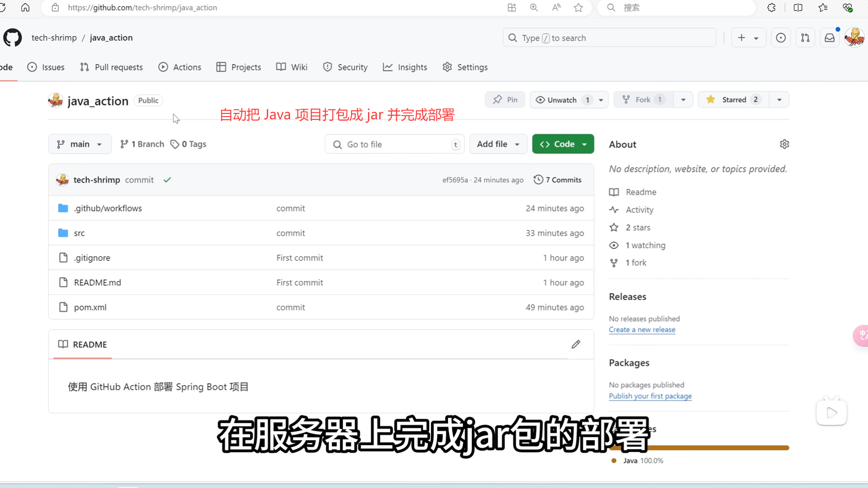Click the README edit pencil icon
Viewport: 868px width, 488px height.
tap(576, 344)
